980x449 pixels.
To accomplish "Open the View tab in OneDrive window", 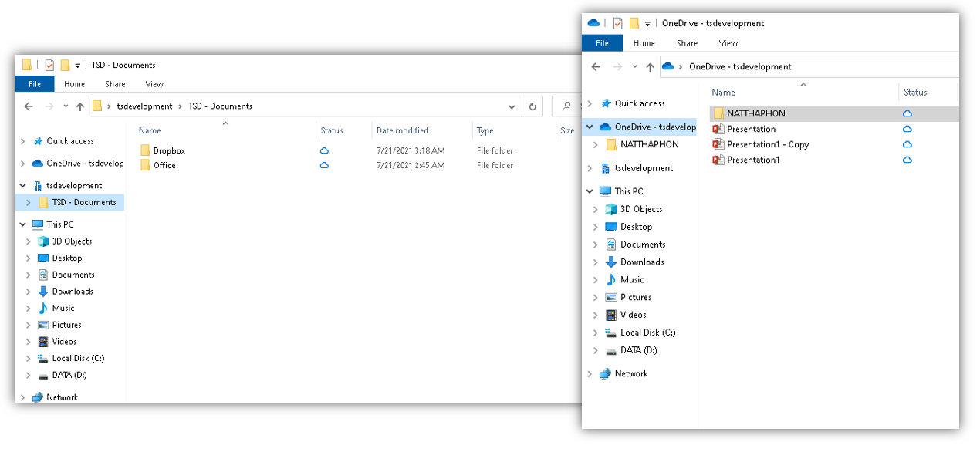I will 728,43.
